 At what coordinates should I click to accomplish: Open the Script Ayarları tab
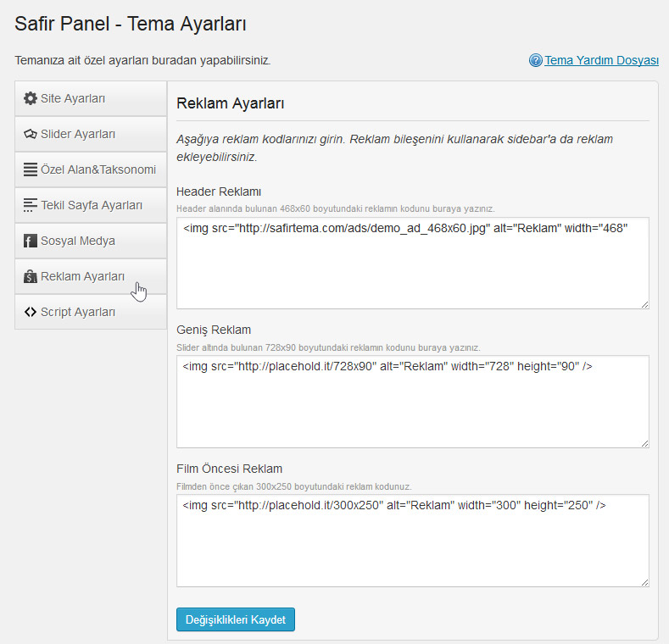pyautogui.click(x=91, y=312)
